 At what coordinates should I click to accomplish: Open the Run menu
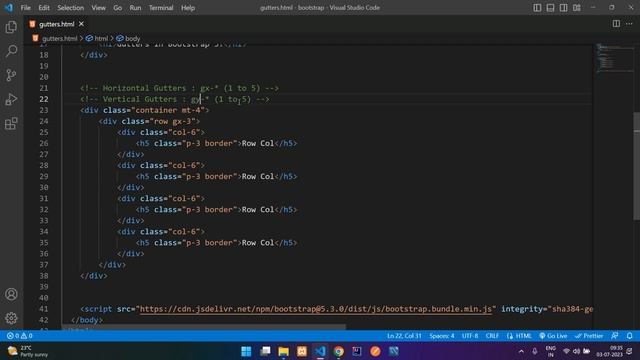[135, 8]
